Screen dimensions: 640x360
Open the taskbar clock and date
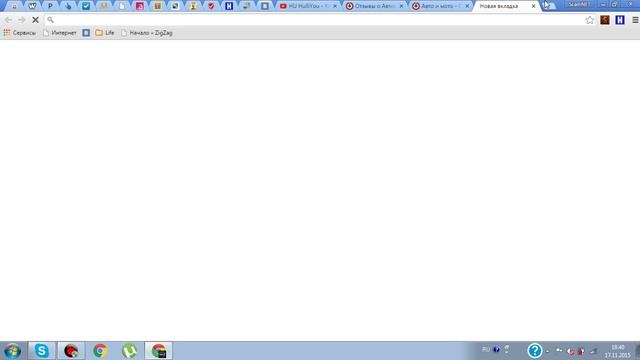tap(618, 351)
